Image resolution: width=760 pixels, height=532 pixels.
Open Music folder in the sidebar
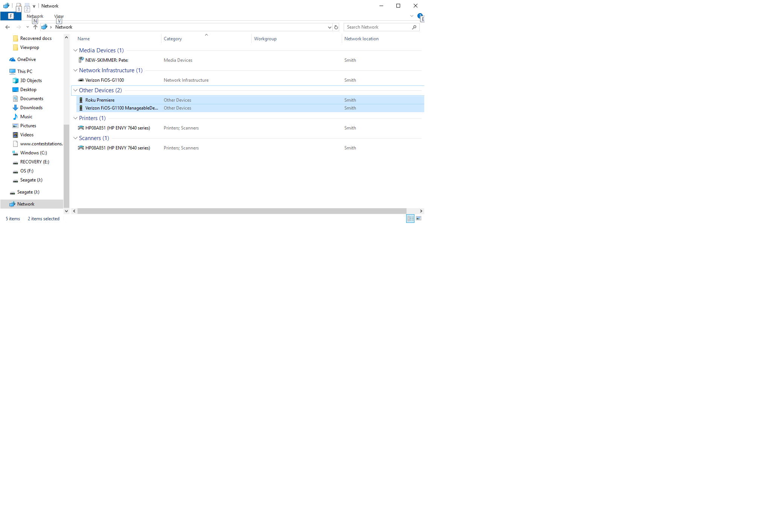(26, 116)
